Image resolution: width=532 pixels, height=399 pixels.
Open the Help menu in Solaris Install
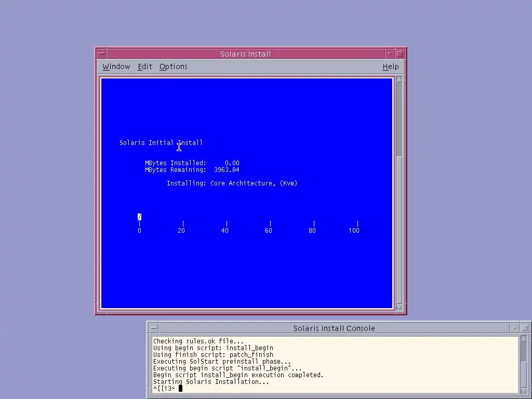point(391,66)
